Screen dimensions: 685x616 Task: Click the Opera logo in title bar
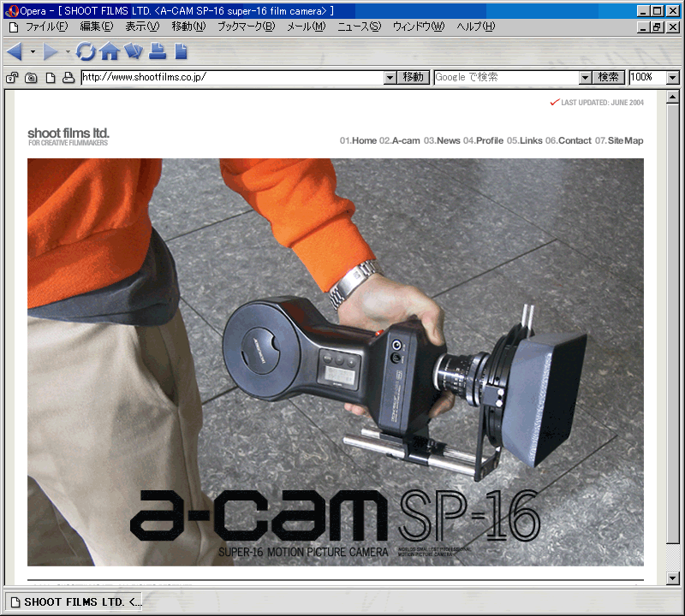(x=12, y=11)
